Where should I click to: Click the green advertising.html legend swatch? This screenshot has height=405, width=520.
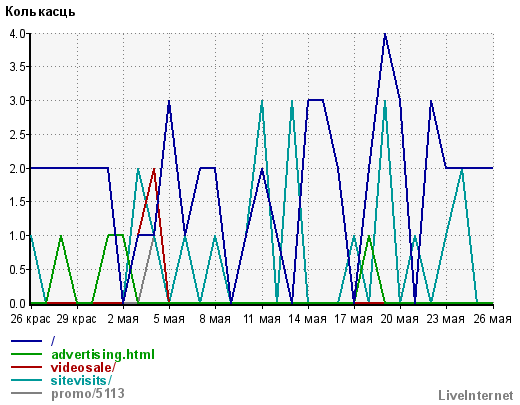tap(26, 354)
